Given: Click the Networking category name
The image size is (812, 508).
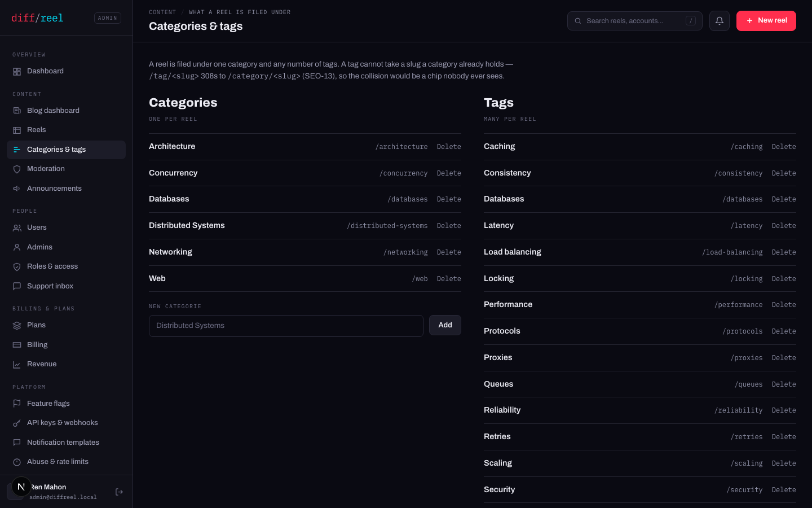Looking at the screenshot, I should [170, 252].
